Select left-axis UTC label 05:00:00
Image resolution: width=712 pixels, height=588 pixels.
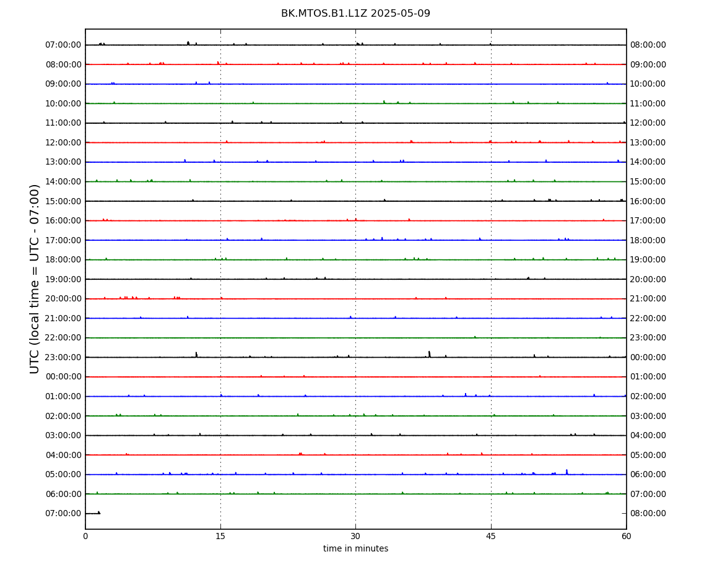(x=63, y=475)
